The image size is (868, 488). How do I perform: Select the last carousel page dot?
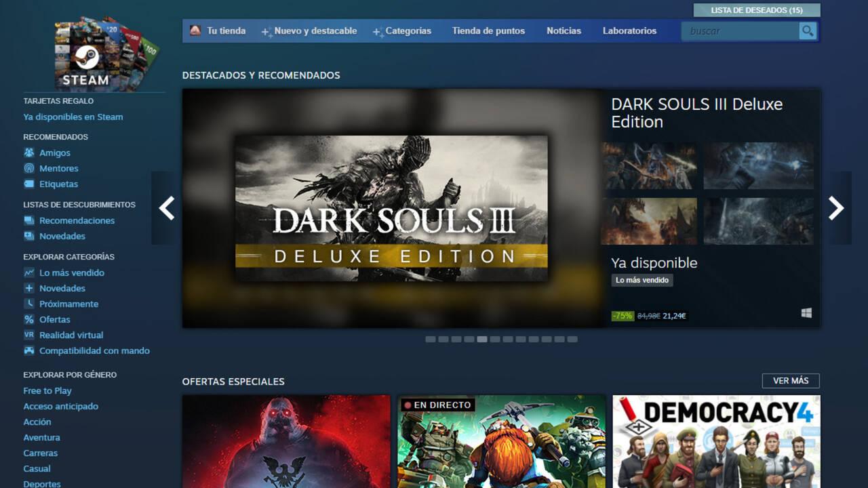(x=572, y=339)
